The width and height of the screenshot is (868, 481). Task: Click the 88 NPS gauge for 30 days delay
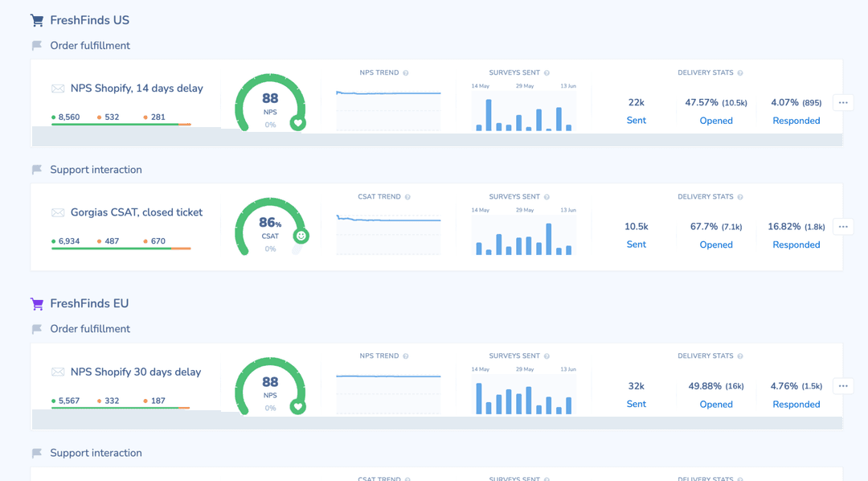pyautogui.click(x=270, y=387)
